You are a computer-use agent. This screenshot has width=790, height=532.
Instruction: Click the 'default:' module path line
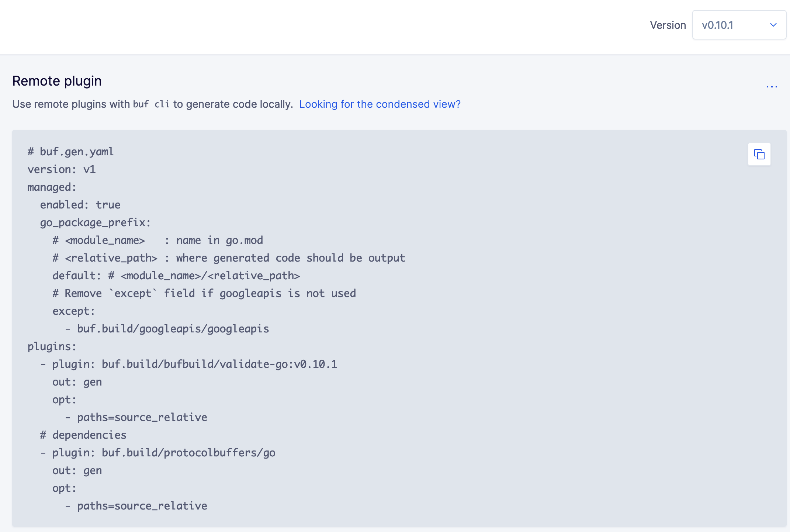pyautogui.click(x=176, y=276)
